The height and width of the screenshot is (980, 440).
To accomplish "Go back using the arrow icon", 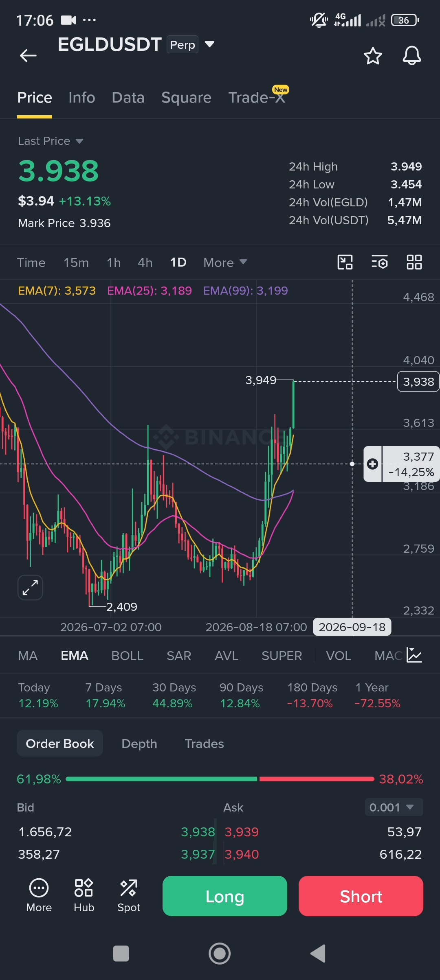I will [x=28, y=55].
